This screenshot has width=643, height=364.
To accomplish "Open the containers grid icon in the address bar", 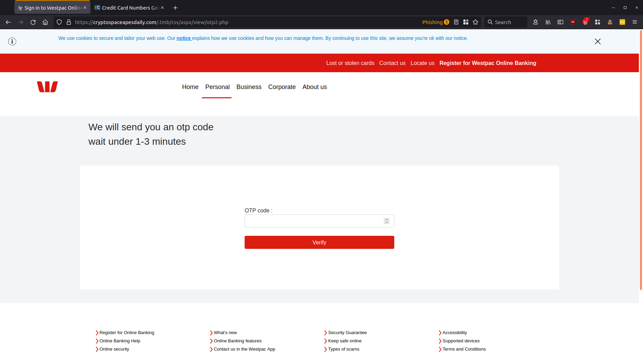I will (466, 22).
